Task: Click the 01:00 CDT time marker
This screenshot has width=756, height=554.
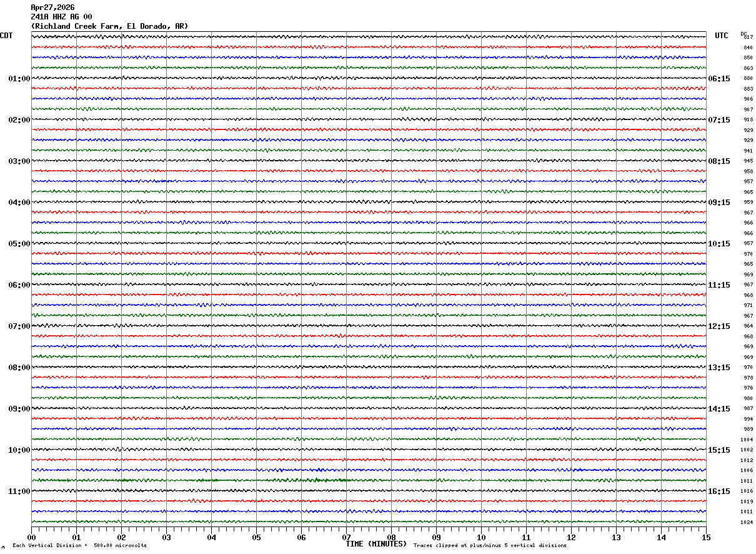Action: pyautogui.click(x=19, y=79)
